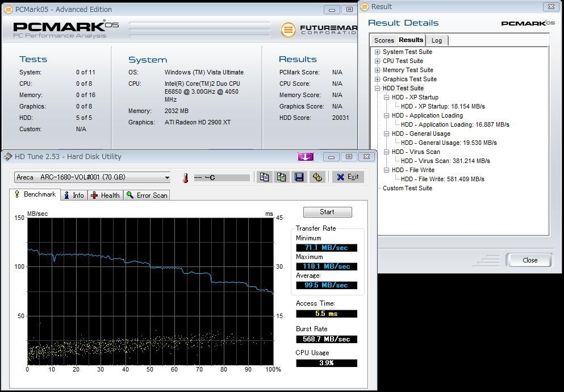Click the Access Time value '5.5 ms'
Screen dimensions: 564x392
pos(327,314)
